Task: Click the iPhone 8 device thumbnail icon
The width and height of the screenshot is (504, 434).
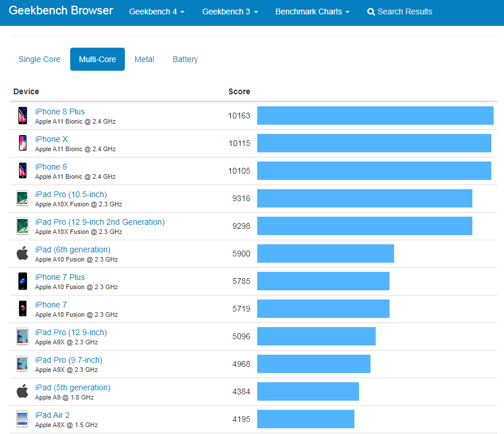Action: pos(22,171)
